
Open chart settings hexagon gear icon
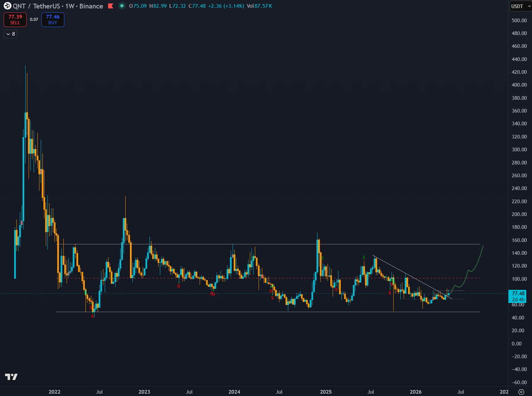pos(521,392)
